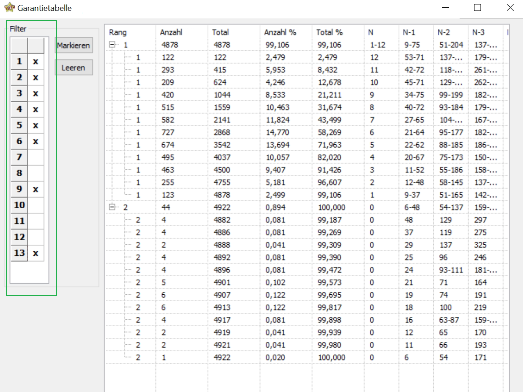
Task: Click the 99,106 Anzahl % cell in group 1
Action: pyautogui.click(x=277, y=45)
